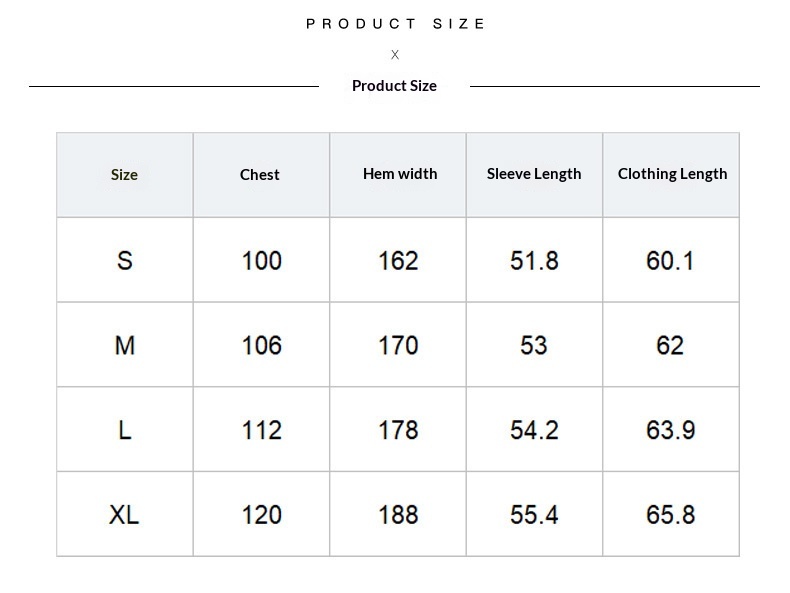Select the Clothing Length column header

673,174
